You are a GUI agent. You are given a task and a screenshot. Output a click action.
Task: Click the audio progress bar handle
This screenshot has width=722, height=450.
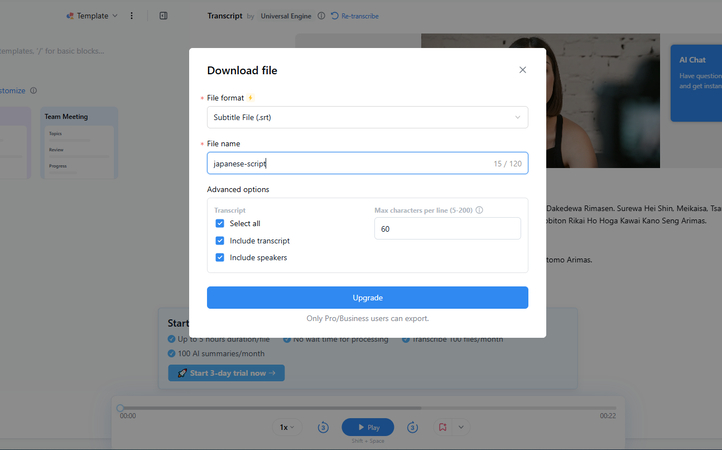coord(120,408)
